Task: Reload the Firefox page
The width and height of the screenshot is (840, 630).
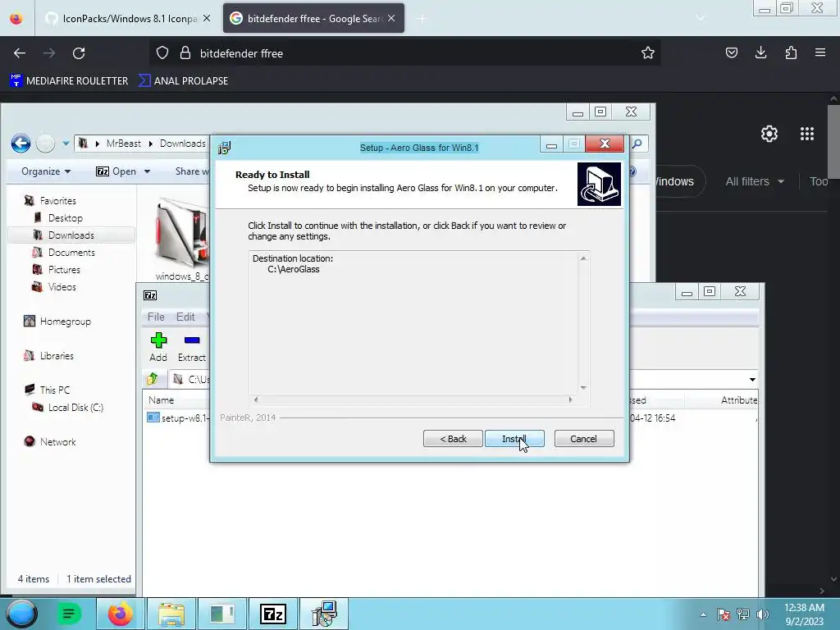Action: [79, 53]
